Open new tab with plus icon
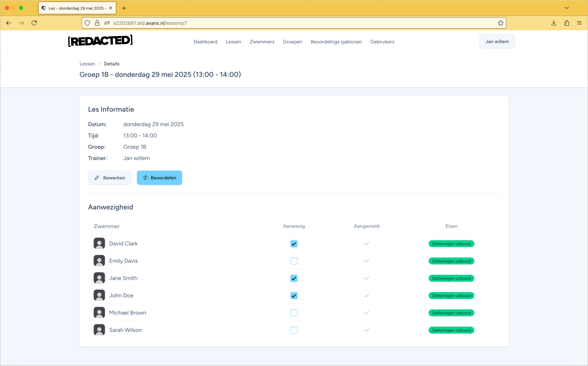588x366 pixels. [x=124, y=8]
